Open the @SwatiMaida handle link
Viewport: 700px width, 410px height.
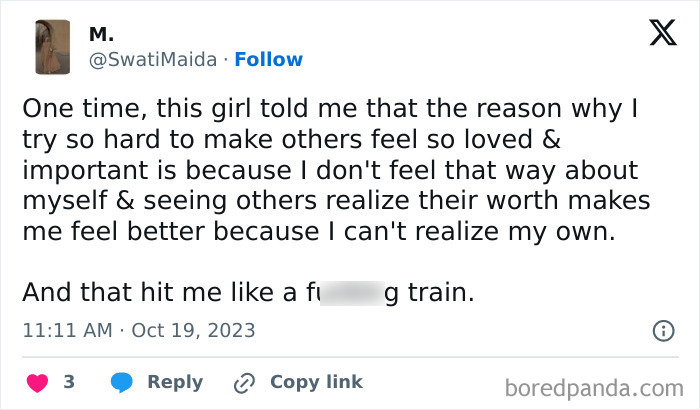coord(152,59)
